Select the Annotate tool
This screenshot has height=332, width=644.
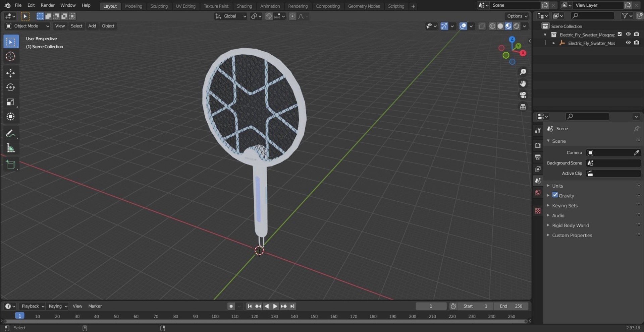point(10,134)
